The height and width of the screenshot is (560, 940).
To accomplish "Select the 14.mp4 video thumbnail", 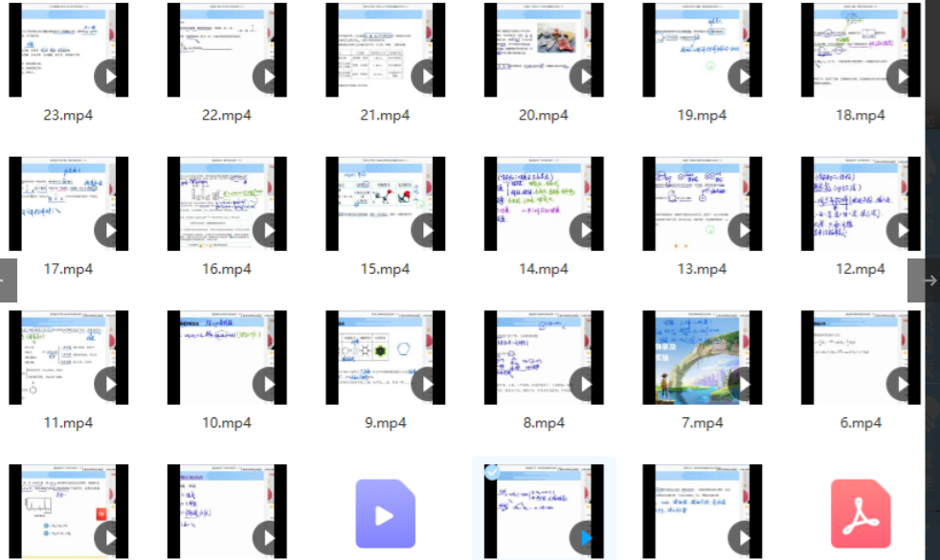I will point(543,203).
